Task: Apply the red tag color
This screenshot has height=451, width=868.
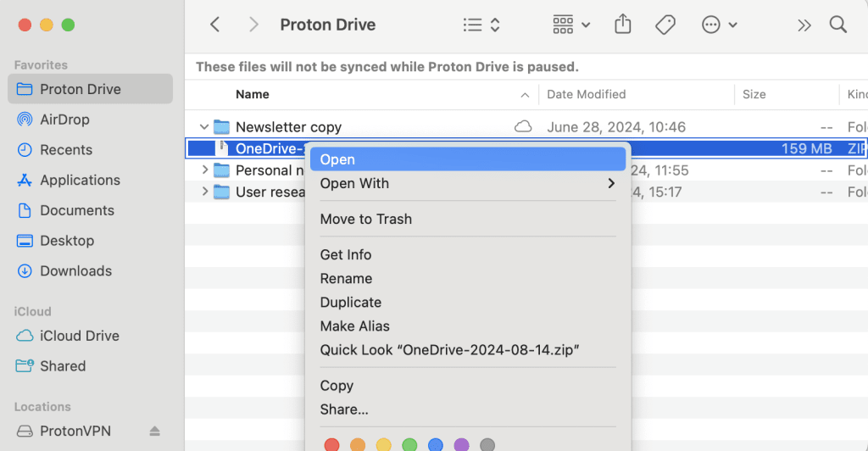Action: pos(331,444)
